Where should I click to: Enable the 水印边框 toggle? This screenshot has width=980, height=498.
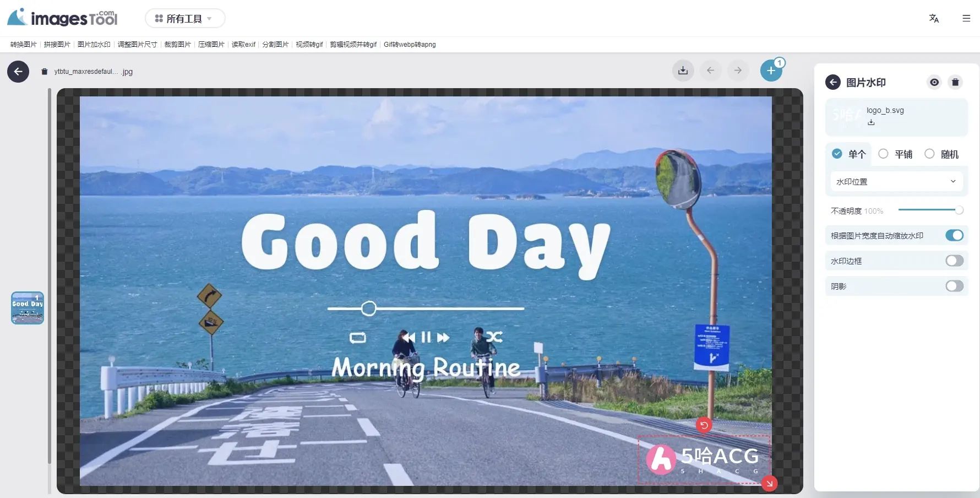[x=954, y=261]
